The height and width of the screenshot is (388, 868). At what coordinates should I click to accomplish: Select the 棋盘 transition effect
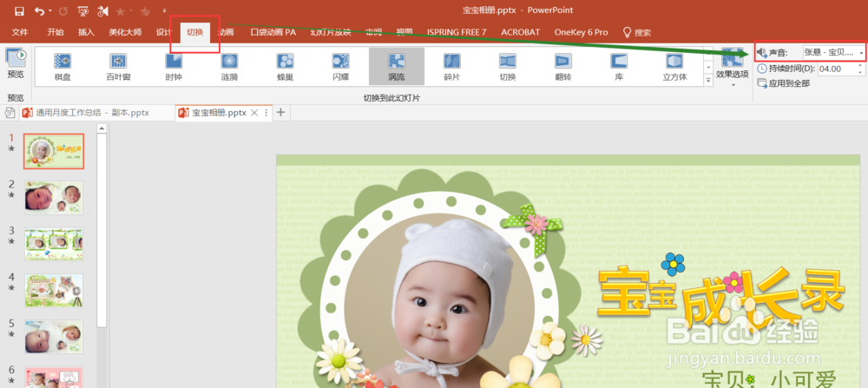pos(62,67)
